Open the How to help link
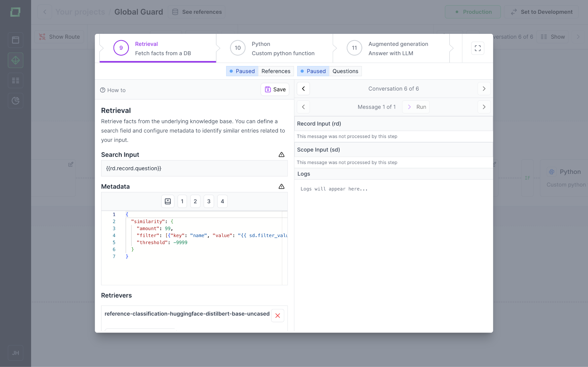 (x=113, y=90)
